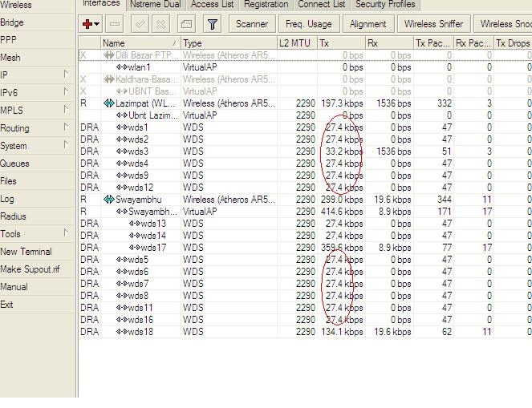Click the Kaldhara-Basa wireless interface icon

point(109,79)
